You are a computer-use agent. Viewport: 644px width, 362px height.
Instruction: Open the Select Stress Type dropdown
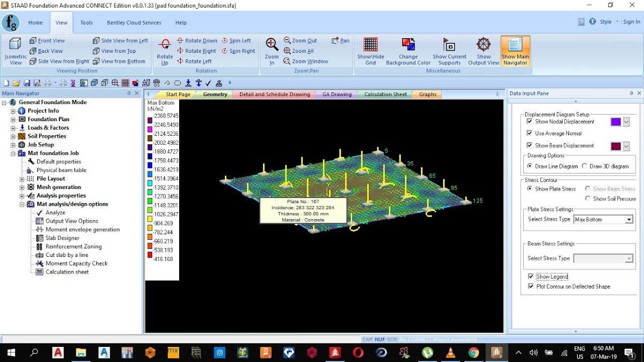click(x=603, y=220)
